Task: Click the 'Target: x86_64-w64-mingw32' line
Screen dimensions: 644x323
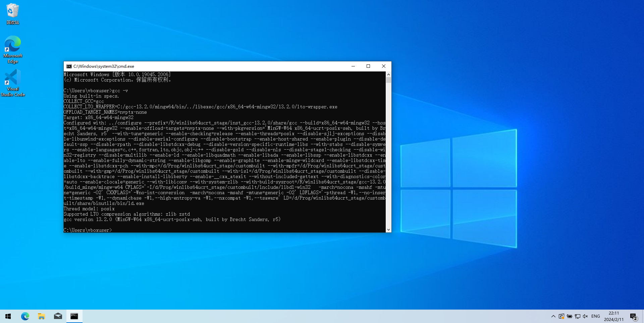Action: click(x=99, y=118)
